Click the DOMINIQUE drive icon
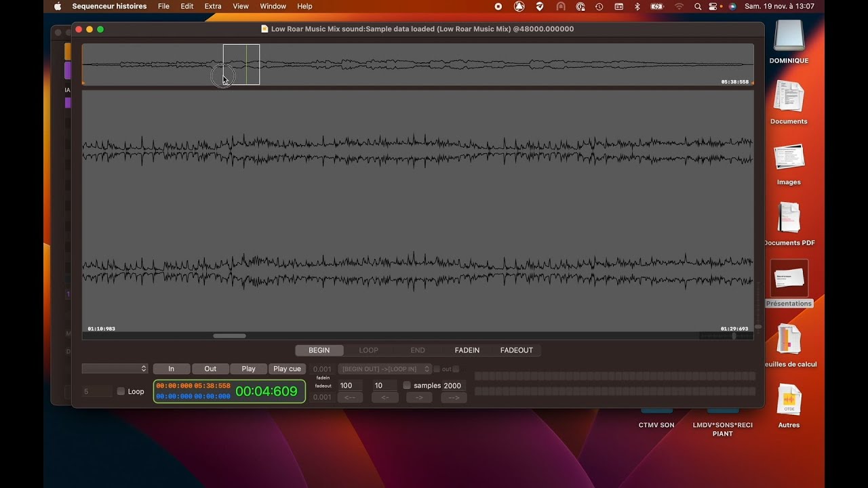This screenshot has width=868, height=488. point(789,36)
